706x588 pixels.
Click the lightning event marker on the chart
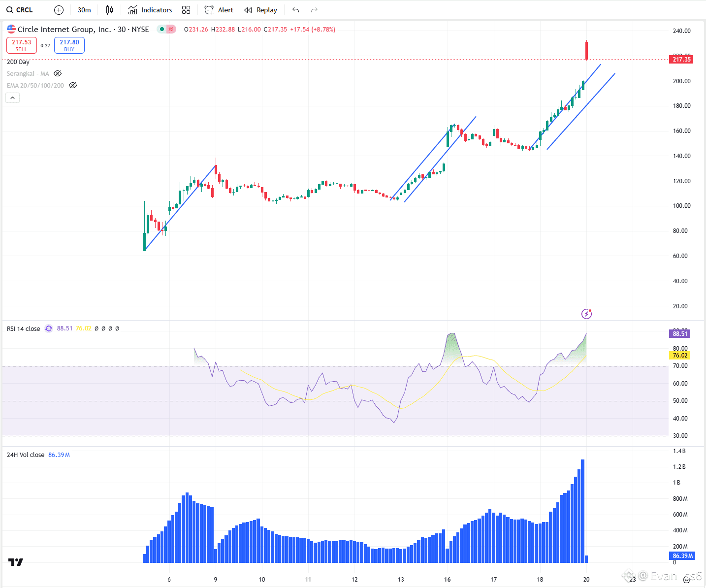coord(586,314)
